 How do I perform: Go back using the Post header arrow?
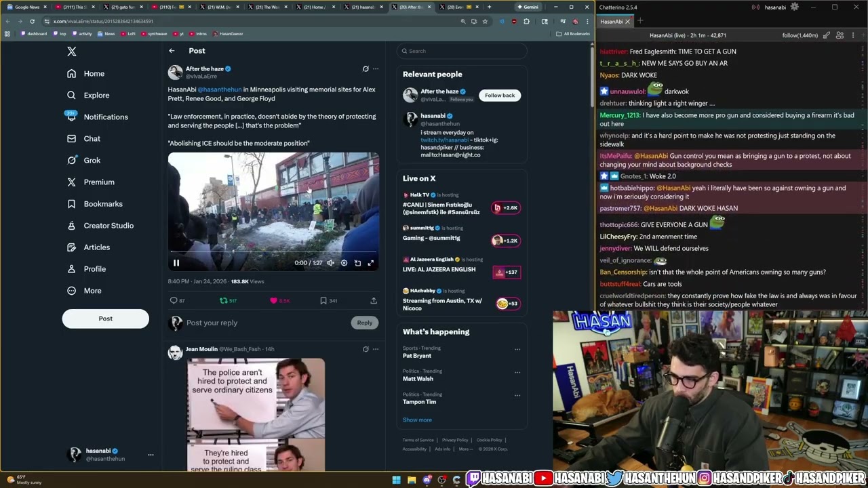(x=172, y=51)
